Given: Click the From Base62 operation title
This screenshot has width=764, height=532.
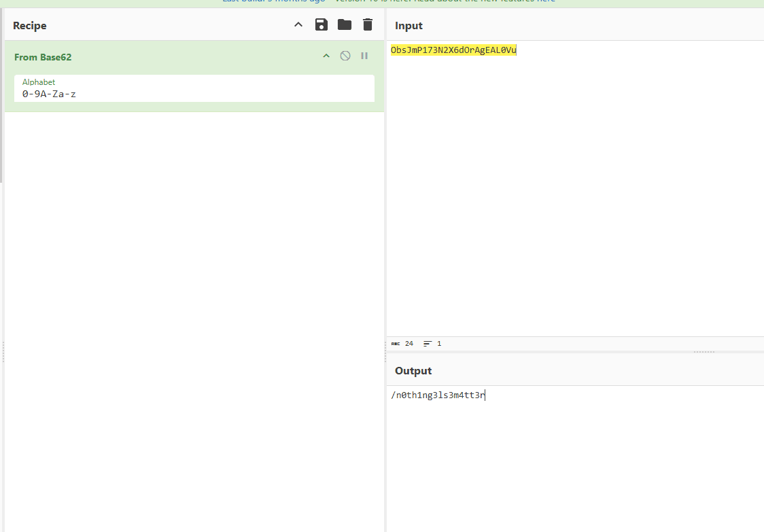Looking at the screenshot, I should pyautogui.click(x=43, y=57).
